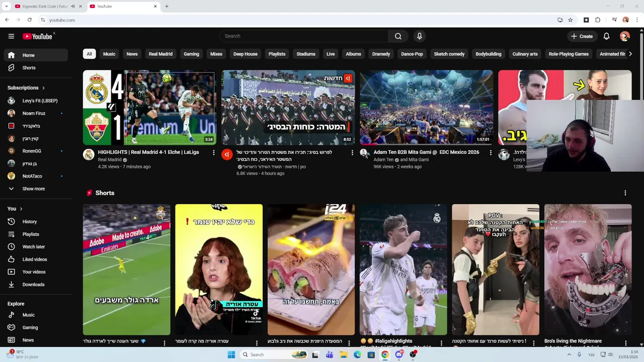This screenshot has width=644, height=362.
Task: Open Playlists in the sidebar
Action: 35,234
